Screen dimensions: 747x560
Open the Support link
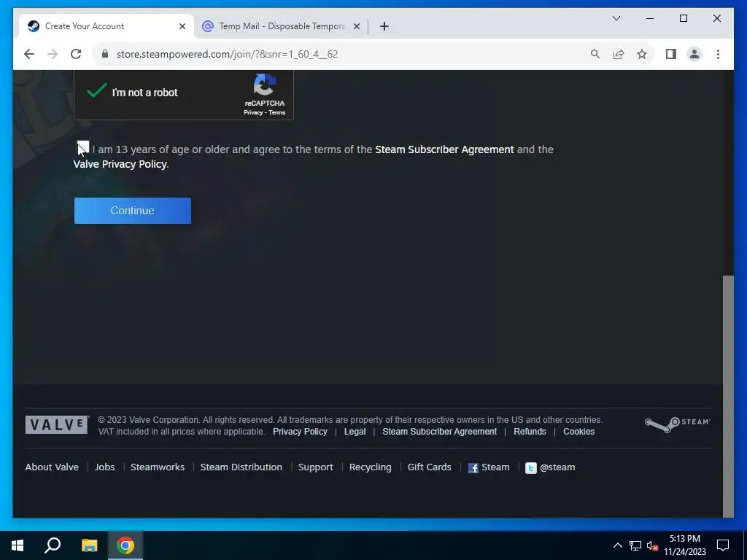point(315,467)
